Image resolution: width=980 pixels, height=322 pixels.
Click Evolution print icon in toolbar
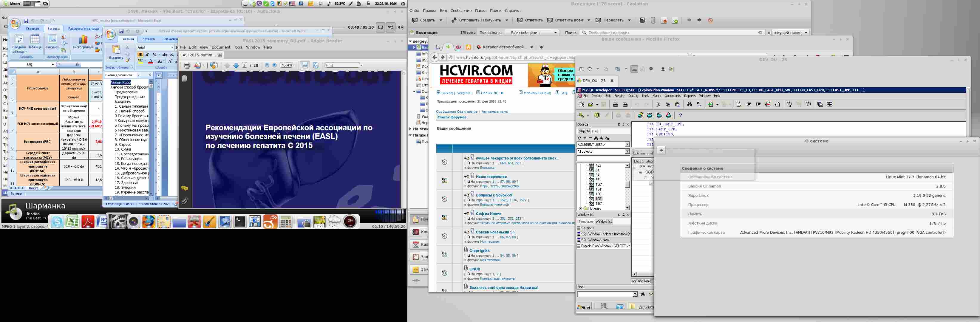(642, 20)
